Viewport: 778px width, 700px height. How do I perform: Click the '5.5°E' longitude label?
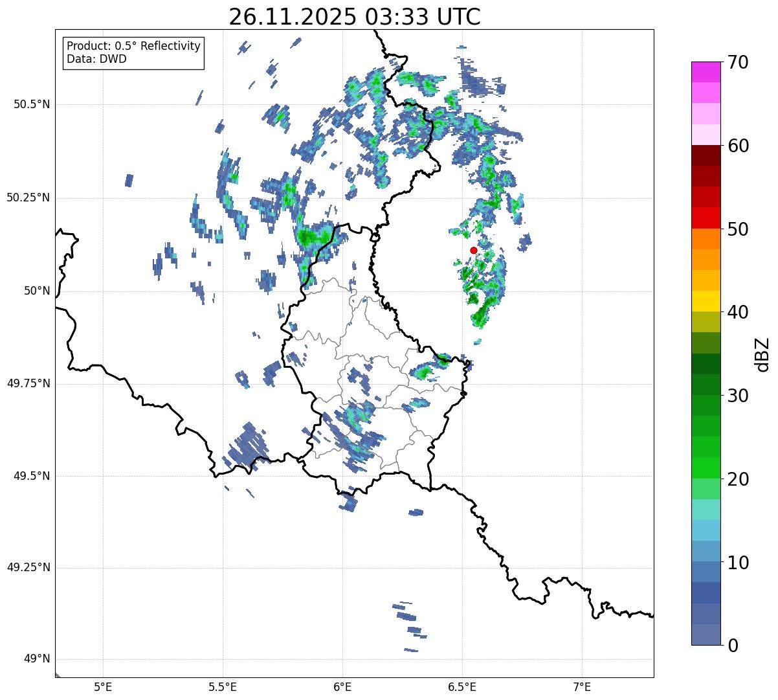pyautogui.click(x=223, y=687)
